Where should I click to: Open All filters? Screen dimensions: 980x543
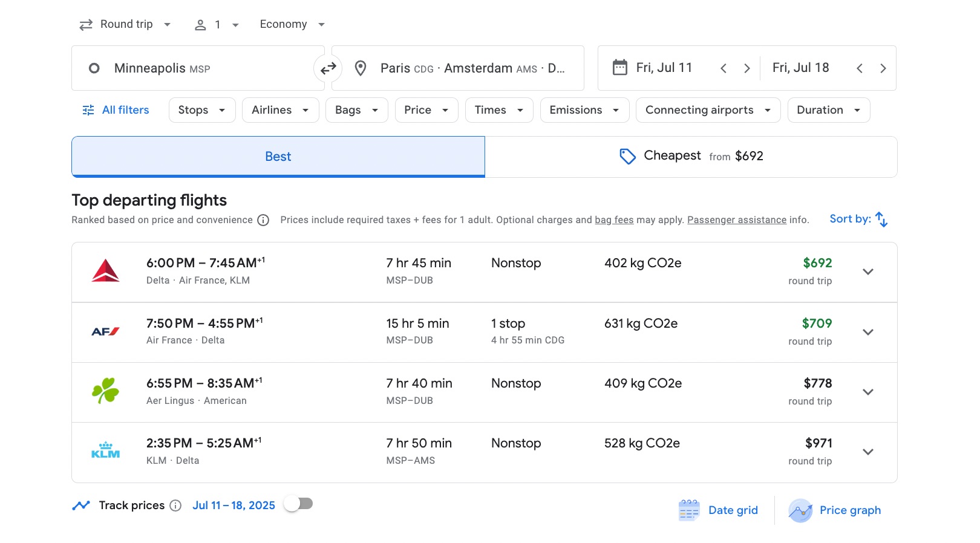[116, 110]
